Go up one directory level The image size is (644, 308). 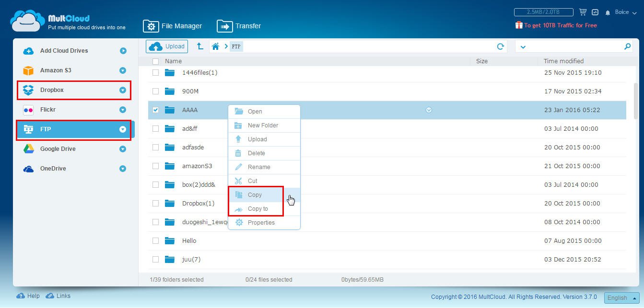pyautogui.click(x=200, y=46)
